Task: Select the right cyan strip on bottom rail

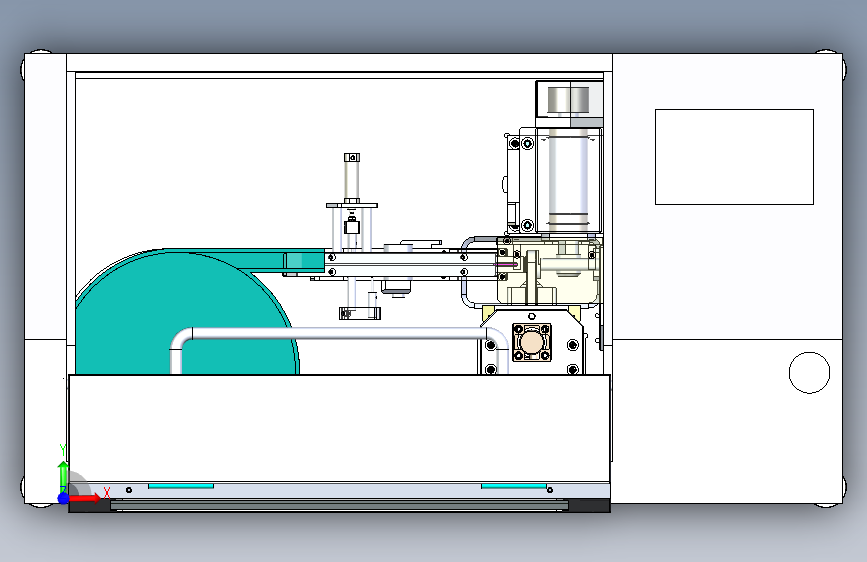Action: (x=514, y=486)
